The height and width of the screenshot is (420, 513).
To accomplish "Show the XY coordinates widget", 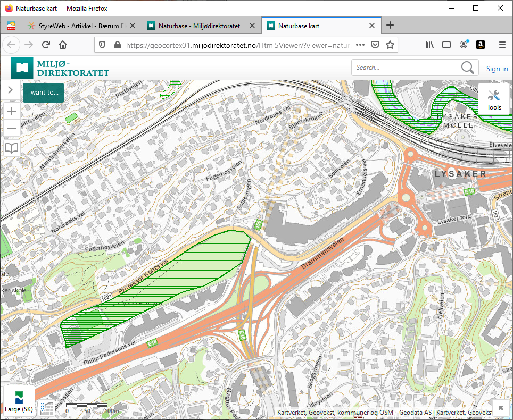I will click(x=46, y=408).
